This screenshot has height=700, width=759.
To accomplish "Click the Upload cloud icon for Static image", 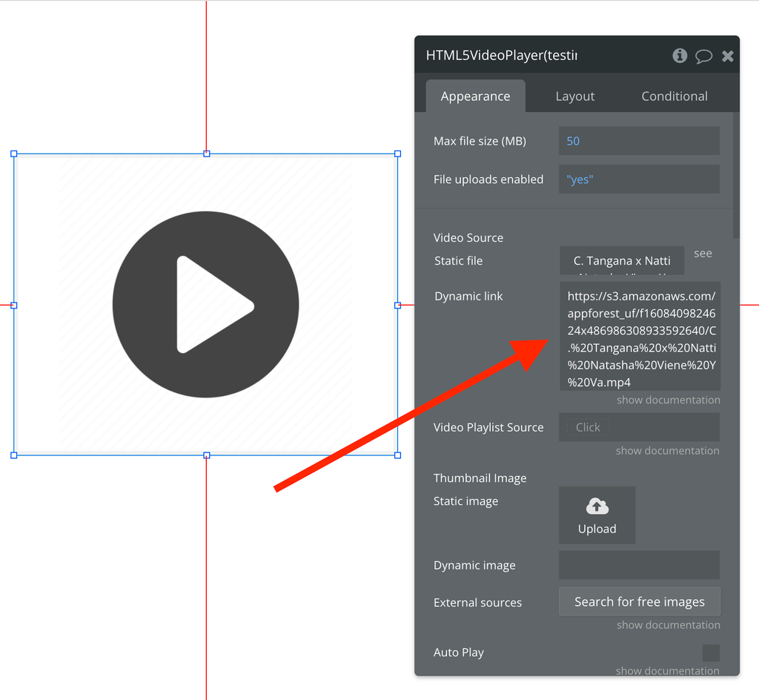I will 597,507.
